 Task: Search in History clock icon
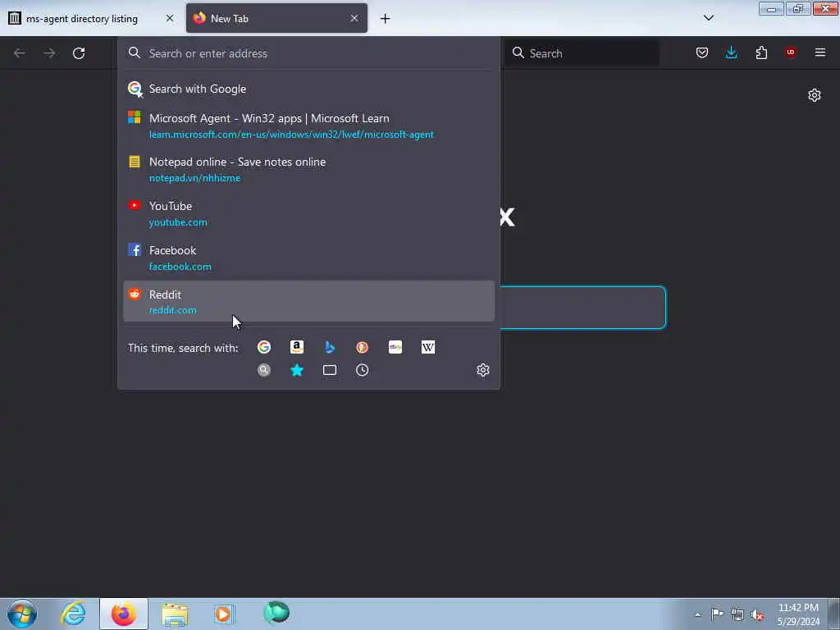pyautogui.click(x=362, y=370)
